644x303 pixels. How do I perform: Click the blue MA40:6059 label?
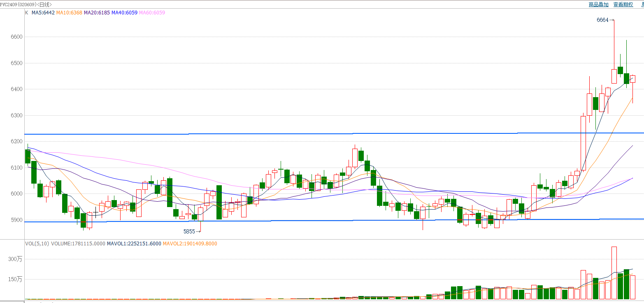tap(124, 13)
